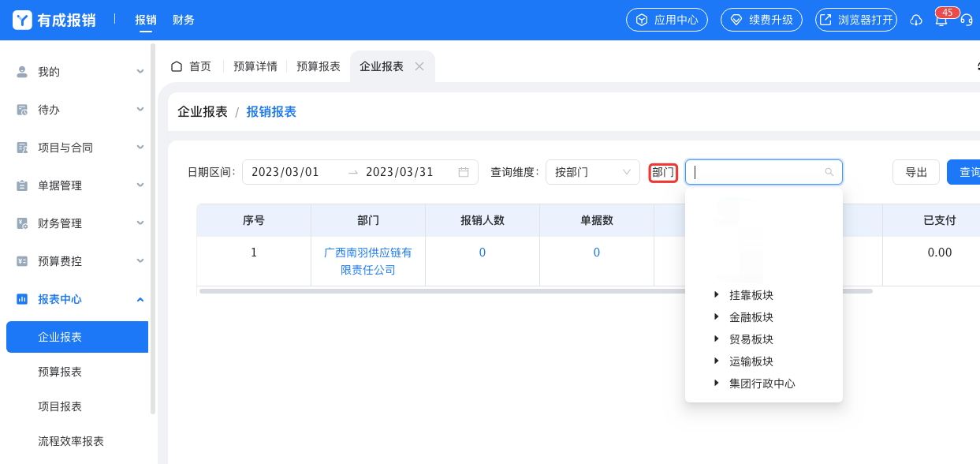Expand the 金融板块 tree node

(x=717, y=316)
